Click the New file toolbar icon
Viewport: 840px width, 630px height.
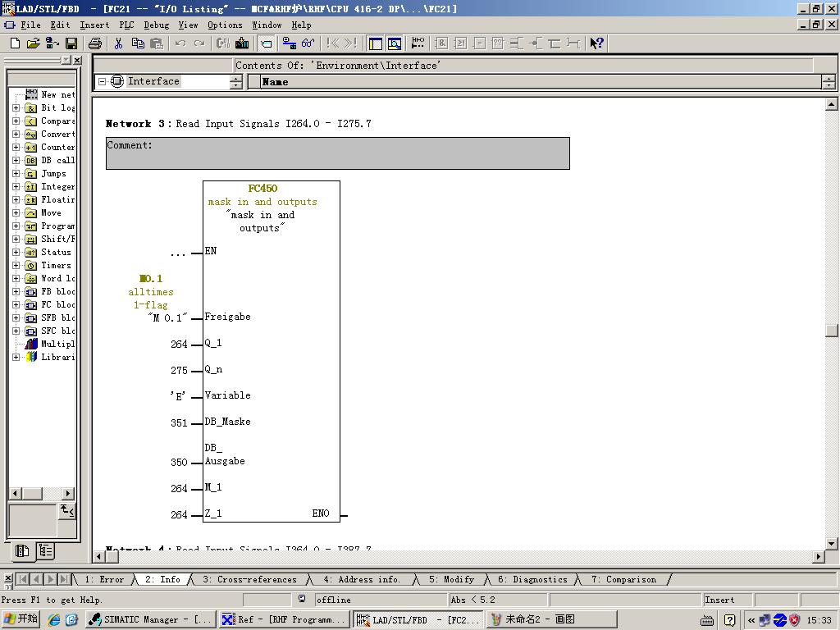pos(15,43)
